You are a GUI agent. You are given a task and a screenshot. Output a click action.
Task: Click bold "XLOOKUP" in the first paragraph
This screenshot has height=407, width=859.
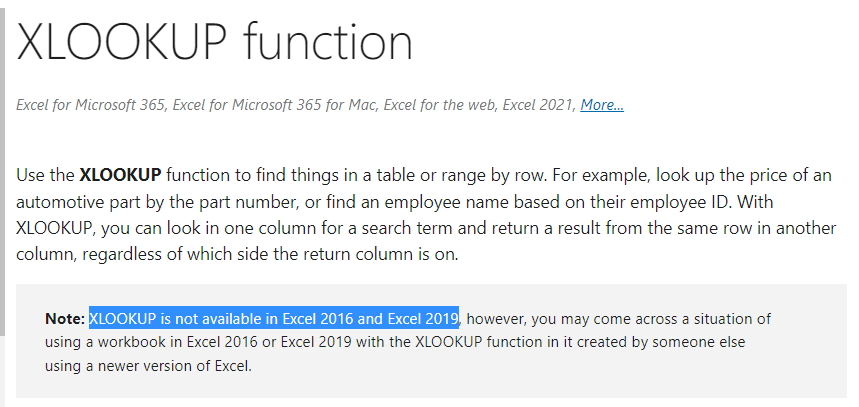120,175
